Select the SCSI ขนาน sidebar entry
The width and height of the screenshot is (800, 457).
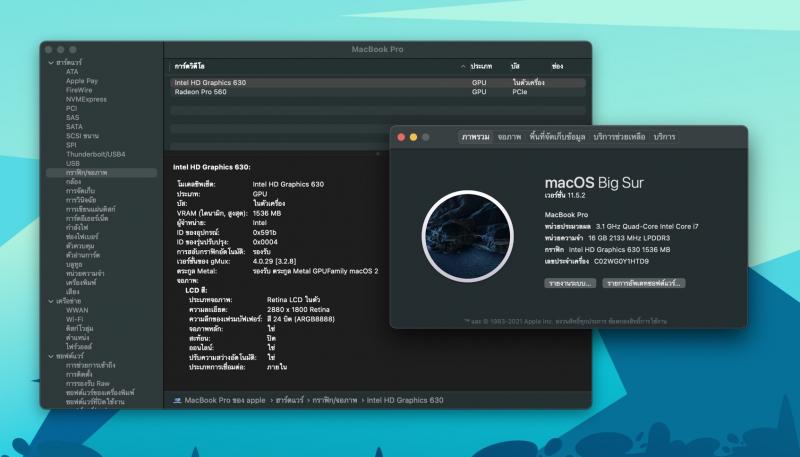click(x=82, y=136)
